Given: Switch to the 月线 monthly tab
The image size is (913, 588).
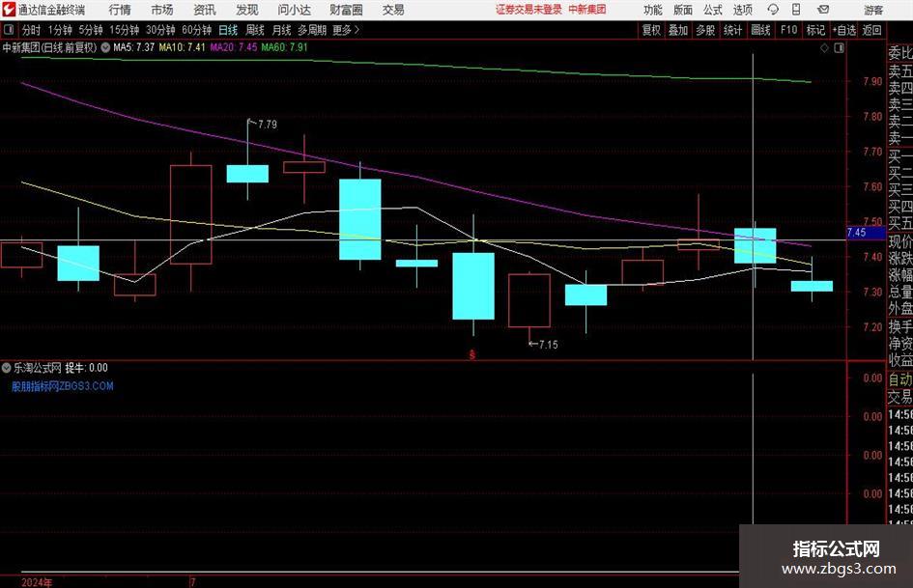Looking at the screenshot, I should (281, 30).
